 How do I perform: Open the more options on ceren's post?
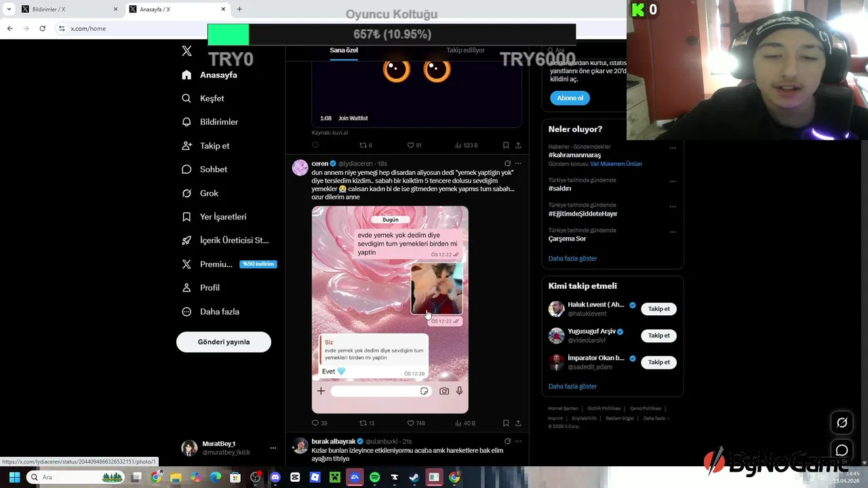[518, 163]
